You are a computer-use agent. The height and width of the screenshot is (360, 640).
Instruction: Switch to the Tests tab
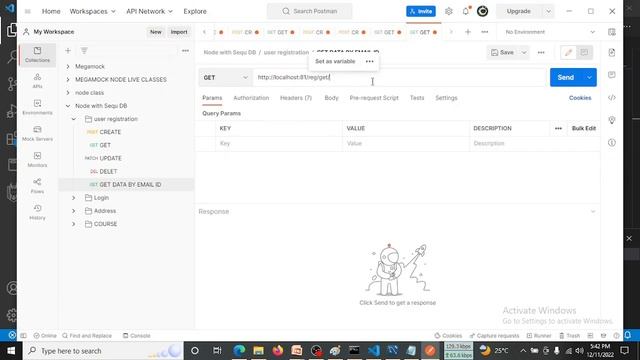(417, 98)
